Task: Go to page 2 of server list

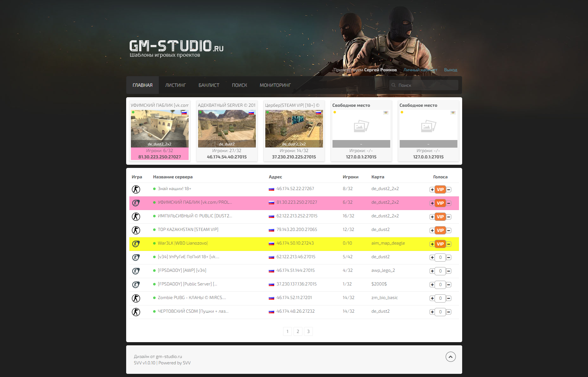Action: (298, 331)
